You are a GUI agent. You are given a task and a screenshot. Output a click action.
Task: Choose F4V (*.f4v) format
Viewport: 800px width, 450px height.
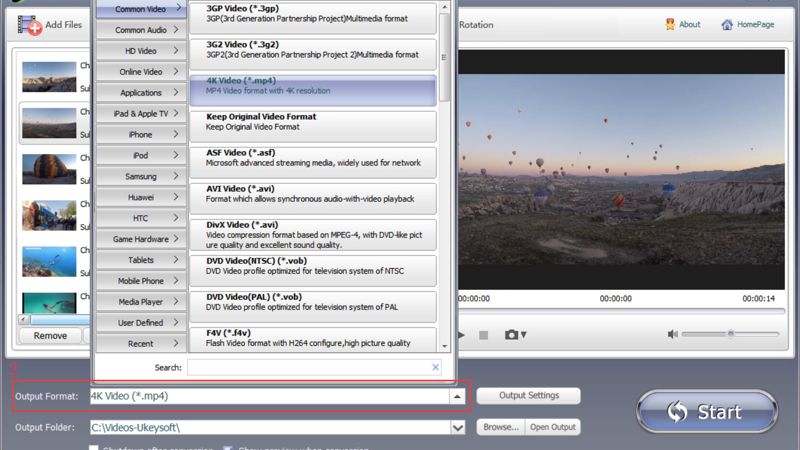click(x=313, y=339)
